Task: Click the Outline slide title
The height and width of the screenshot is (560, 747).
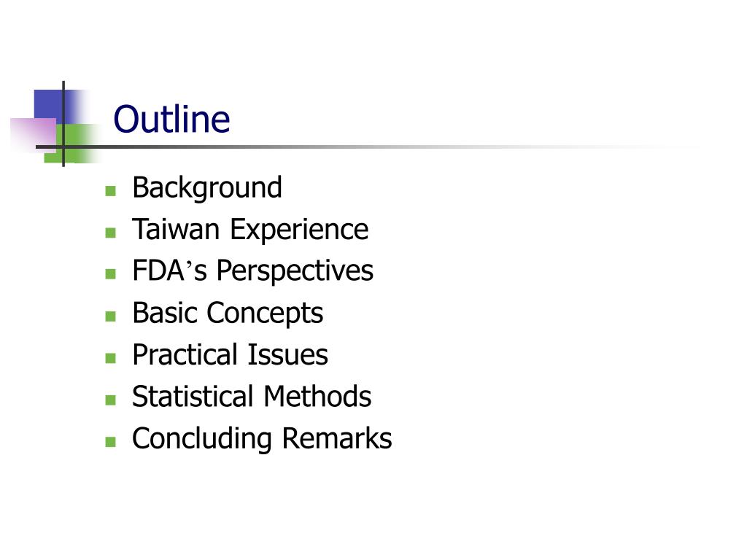Action: point(171,119)
